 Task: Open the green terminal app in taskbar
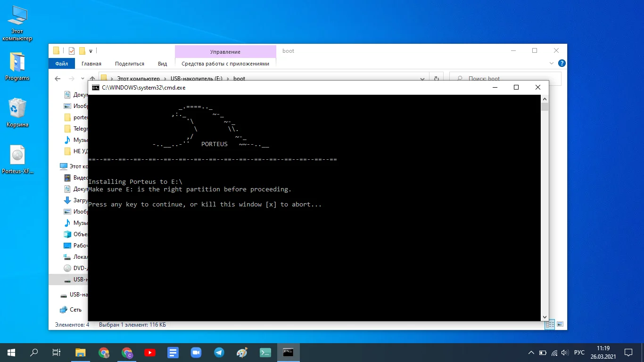[x=265, y=352]
